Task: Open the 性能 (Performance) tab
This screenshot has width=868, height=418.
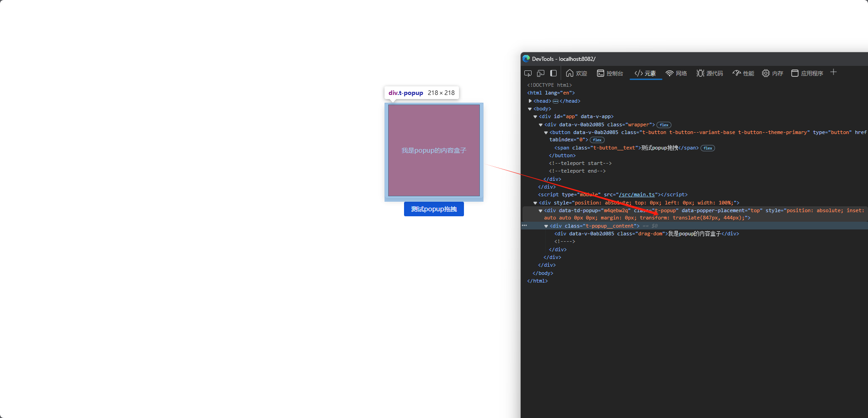Action: (743, 73)
